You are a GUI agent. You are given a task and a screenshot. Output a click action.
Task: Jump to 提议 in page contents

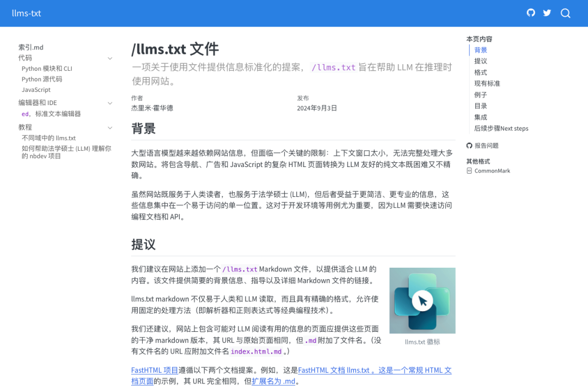coord(480,61)
